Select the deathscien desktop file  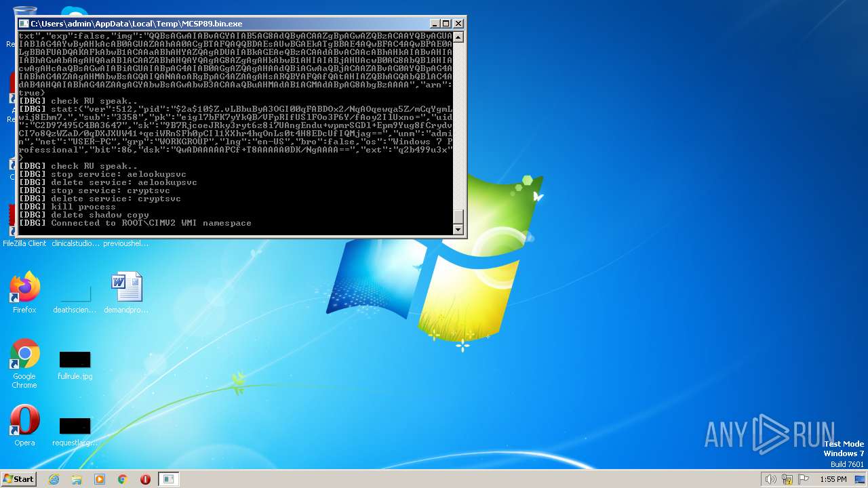(75, 298)
